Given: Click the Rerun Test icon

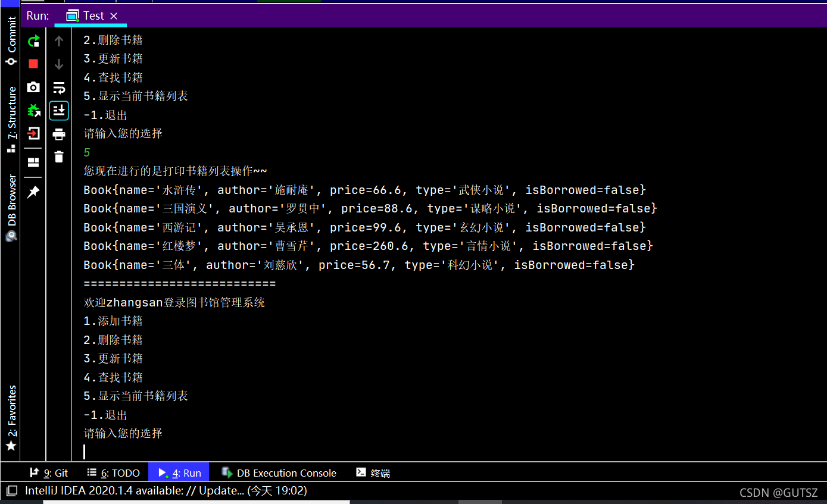Looking at the screenshot, I should tap(33, 41).
